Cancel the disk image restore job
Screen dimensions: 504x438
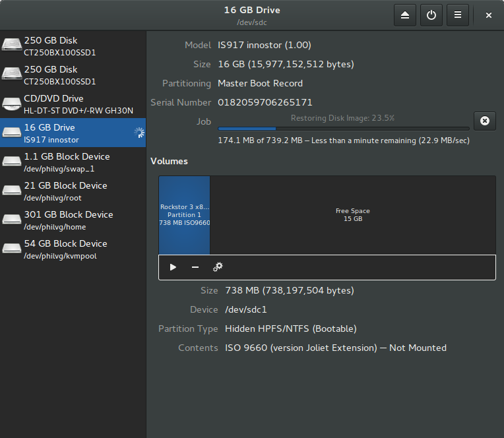pyautogui.click(x=484, y=121)
